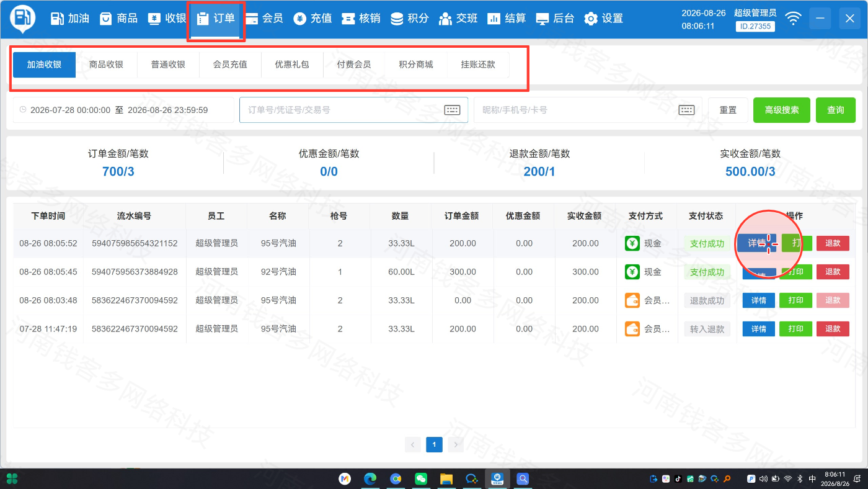Viewport: 868px width, 489px height.
Task: Open the 设置 settings module
Action: point(603,19)
